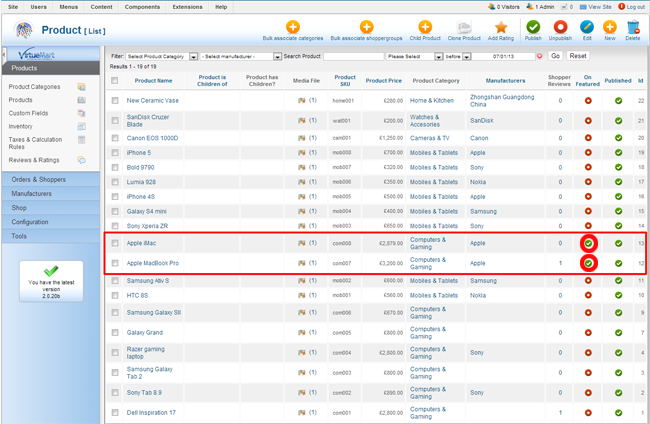Click the green Publish icon
The height and width of the screenshot is (424, 650).
click(533, 26)
